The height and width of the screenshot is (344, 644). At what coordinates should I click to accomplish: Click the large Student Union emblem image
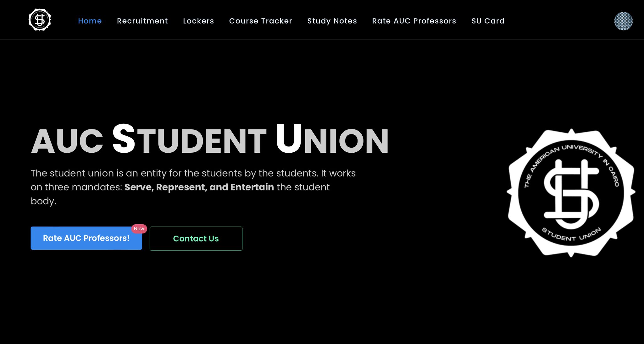point(571,193)
